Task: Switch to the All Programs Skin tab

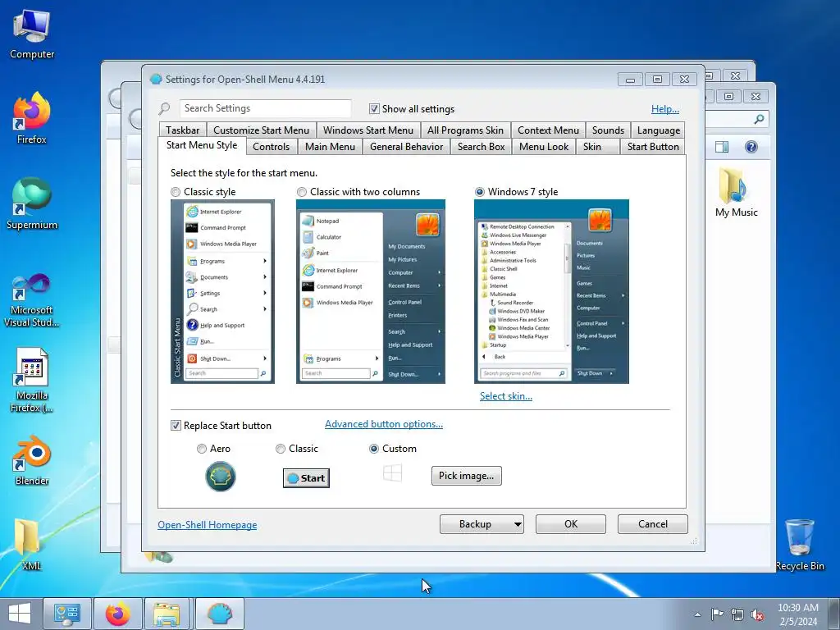Action: [x=465, y=130]
